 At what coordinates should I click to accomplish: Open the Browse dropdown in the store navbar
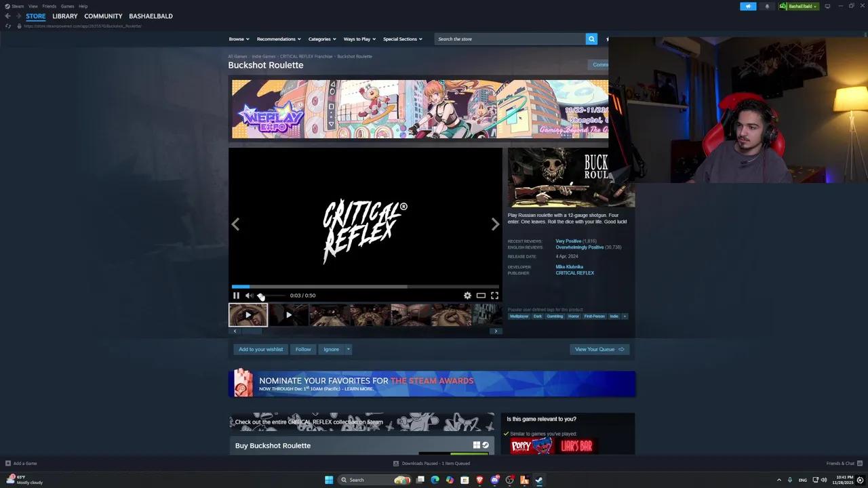click(x=239, y=39)
